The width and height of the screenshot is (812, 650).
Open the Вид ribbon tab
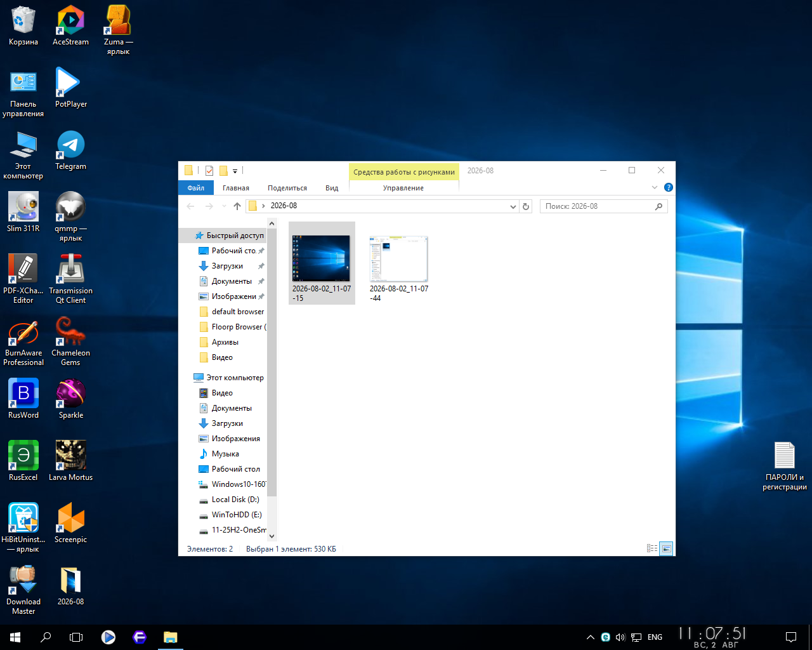332,188
